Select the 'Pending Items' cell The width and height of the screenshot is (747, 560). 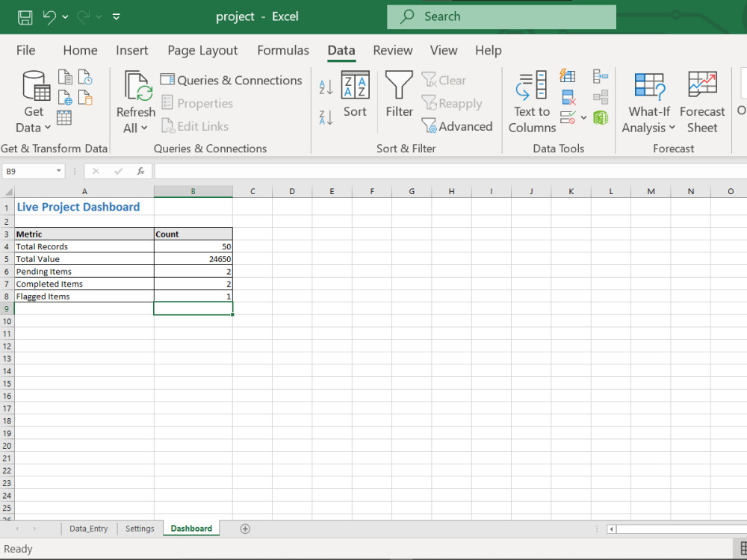click(84, 272)
